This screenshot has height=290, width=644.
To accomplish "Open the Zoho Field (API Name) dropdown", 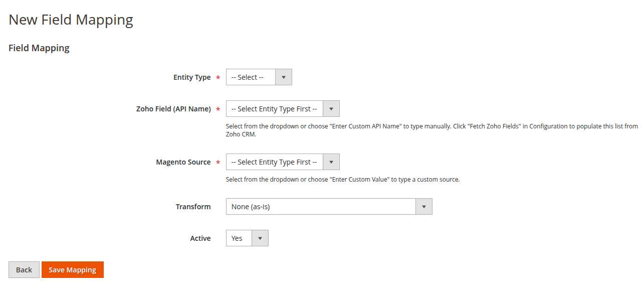I will point(283,109).
